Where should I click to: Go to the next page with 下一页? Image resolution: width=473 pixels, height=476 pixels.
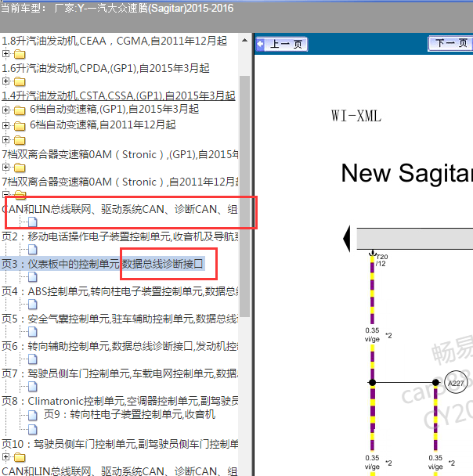(x=450, y=43)
